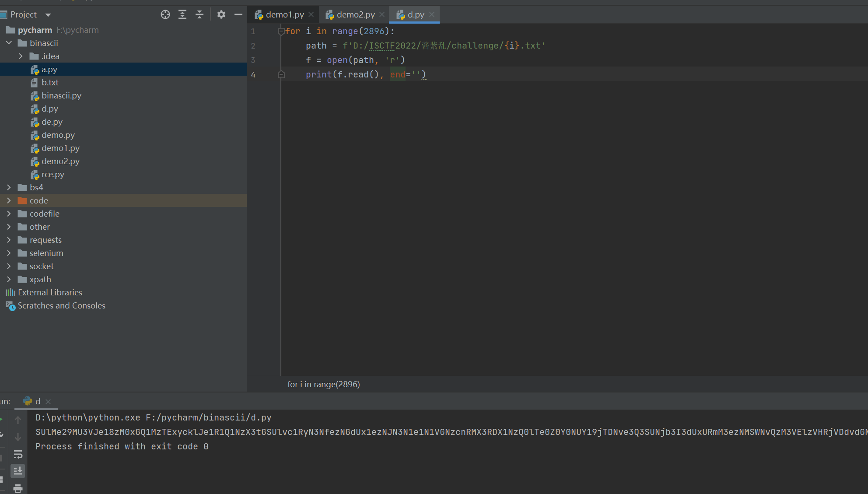Open External Libraries node
Image resolution: width=868 pixels, height=494 pixels.
pos(50,292)
